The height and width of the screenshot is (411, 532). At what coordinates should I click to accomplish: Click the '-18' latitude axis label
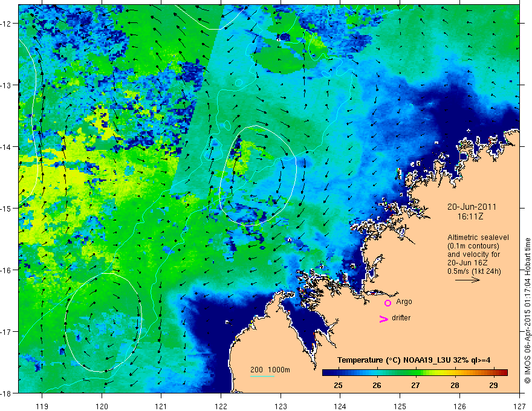[x=5, y=393]
